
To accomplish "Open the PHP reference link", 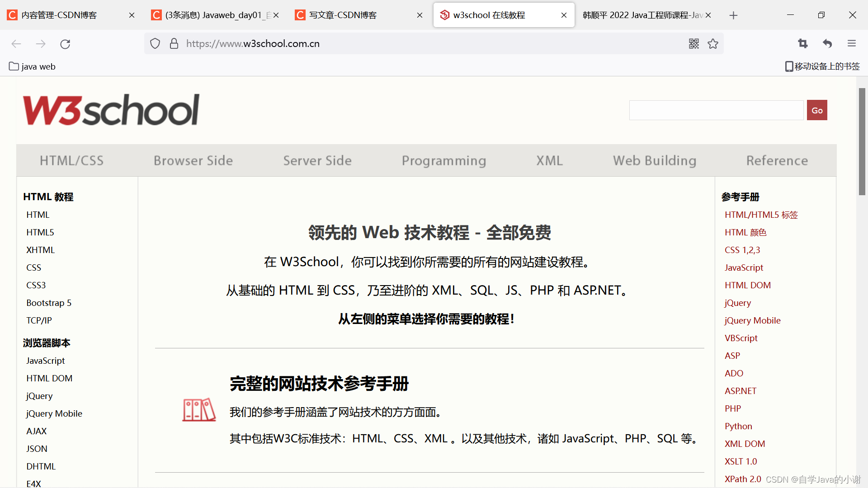I will click(733, 408).
